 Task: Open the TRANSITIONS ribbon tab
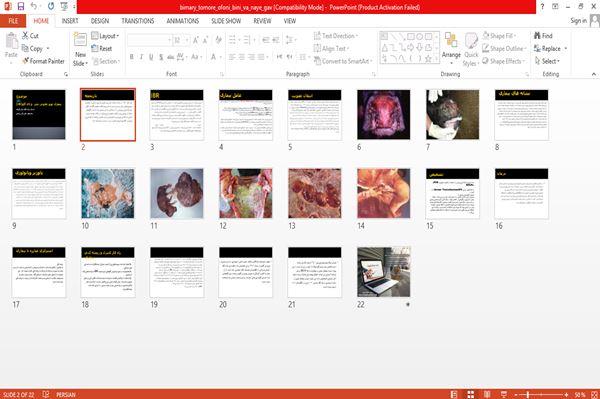[x=138, y=21]
